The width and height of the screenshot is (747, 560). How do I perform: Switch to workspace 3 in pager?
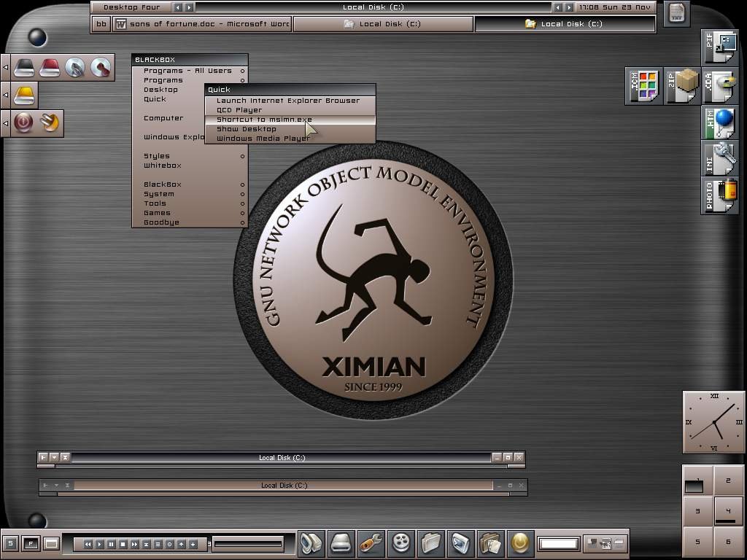pos(698,511)
